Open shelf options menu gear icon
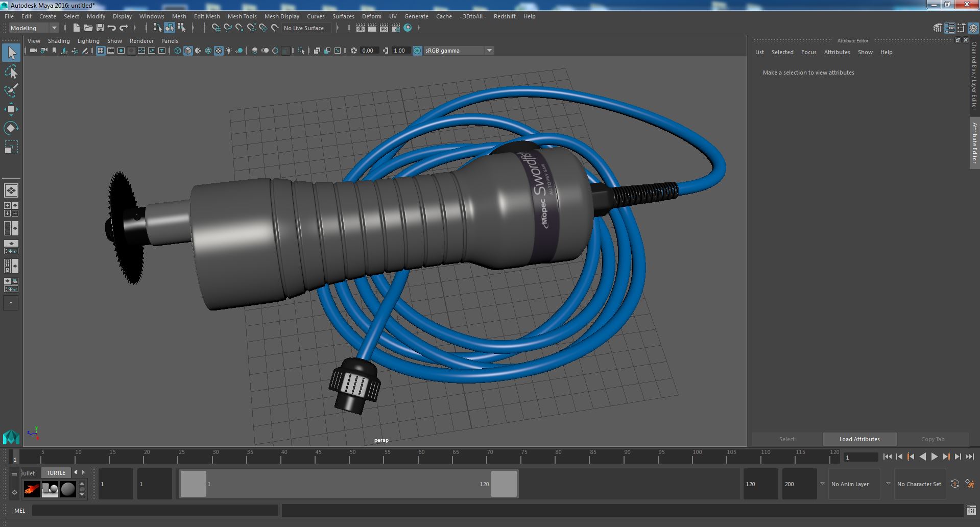 pyautogui.click(x=14, y=493)
